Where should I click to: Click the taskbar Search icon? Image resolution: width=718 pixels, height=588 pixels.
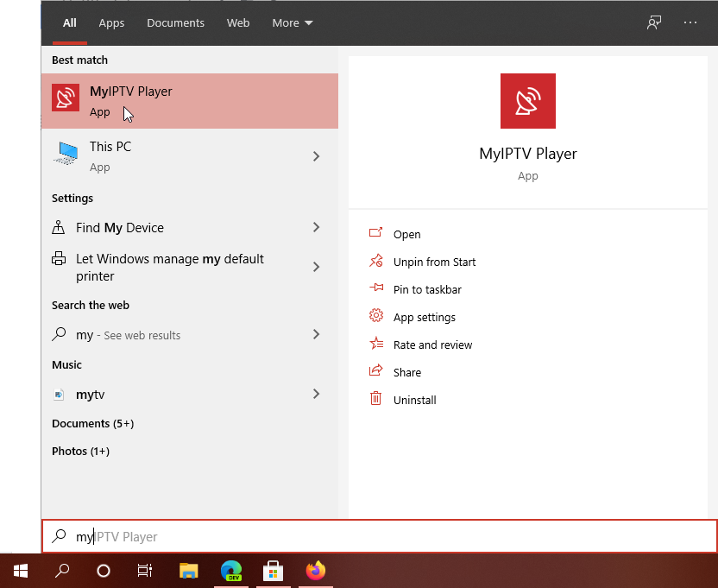tap(62, 571)
